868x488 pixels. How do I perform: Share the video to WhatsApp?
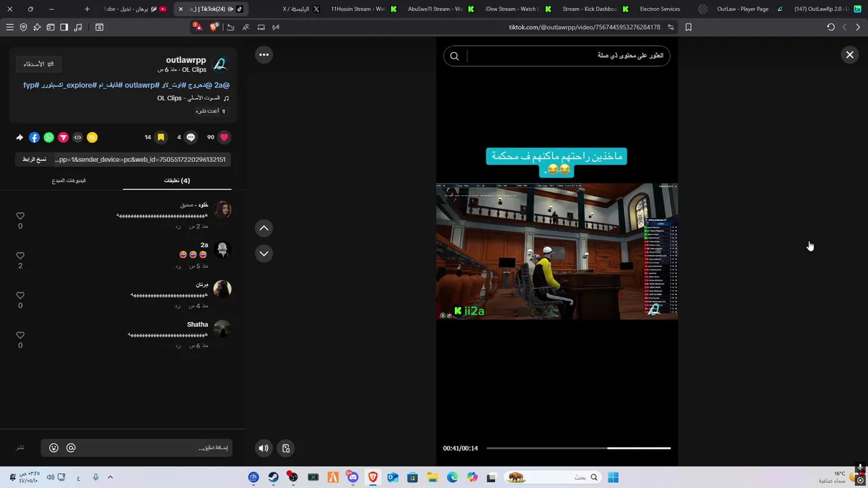pyautogui.click(x=49, y=138)
